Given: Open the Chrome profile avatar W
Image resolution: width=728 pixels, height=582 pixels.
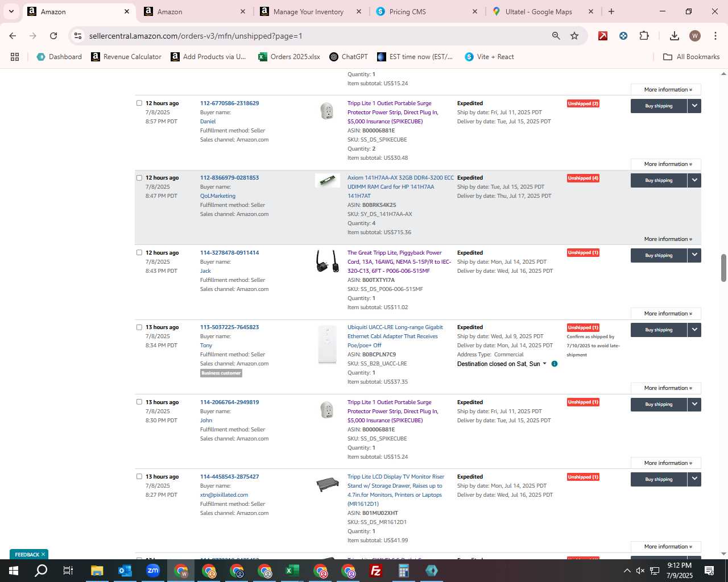Looking at the screenshot, I should pyautogui.click(x=694, y=36).
